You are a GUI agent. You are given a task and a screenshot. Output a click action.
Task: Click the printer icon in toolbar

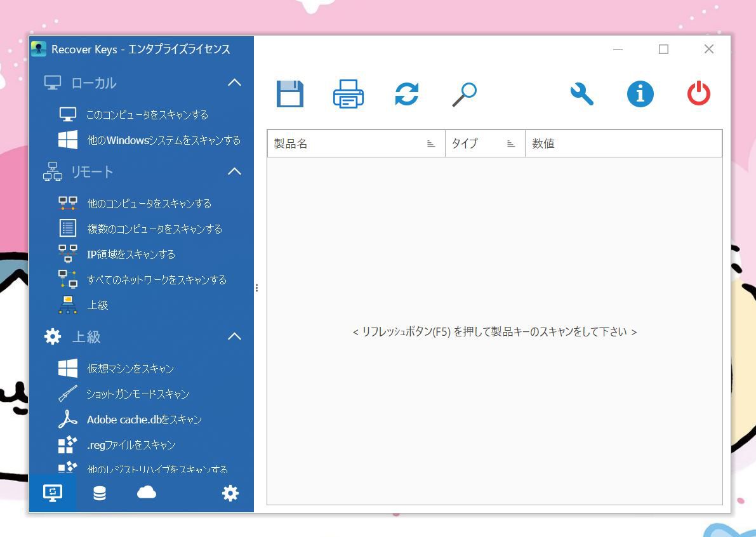click(x=348, y=93)
